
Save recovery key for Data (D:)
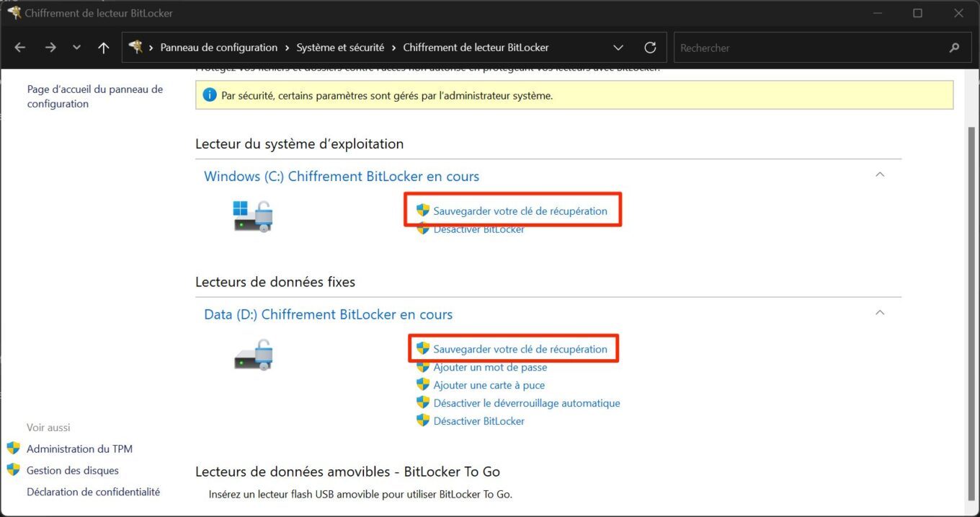[520, 349]
